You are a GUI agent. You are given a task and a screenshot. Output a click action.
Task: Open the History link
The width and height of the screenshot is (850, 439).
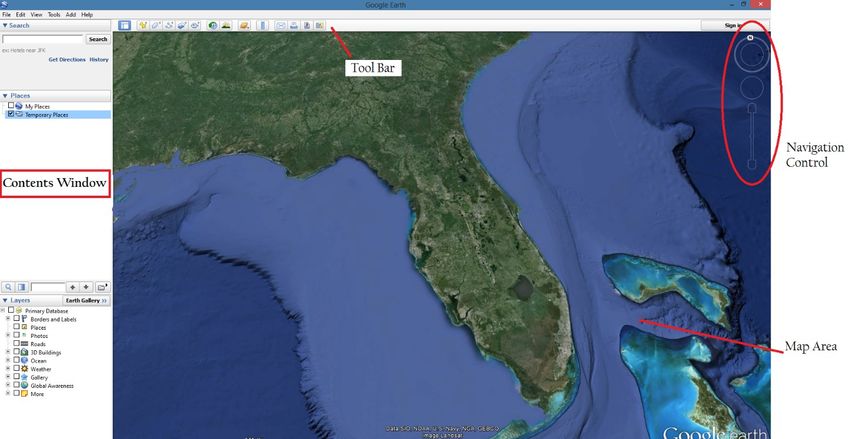click(x=99, y=60)
